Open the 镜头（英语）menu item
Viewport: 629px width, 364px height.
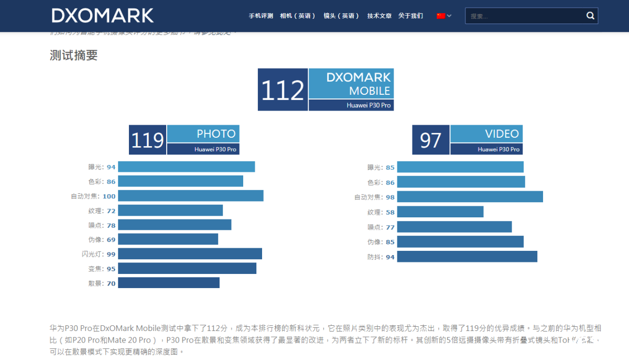click(341, 16)
